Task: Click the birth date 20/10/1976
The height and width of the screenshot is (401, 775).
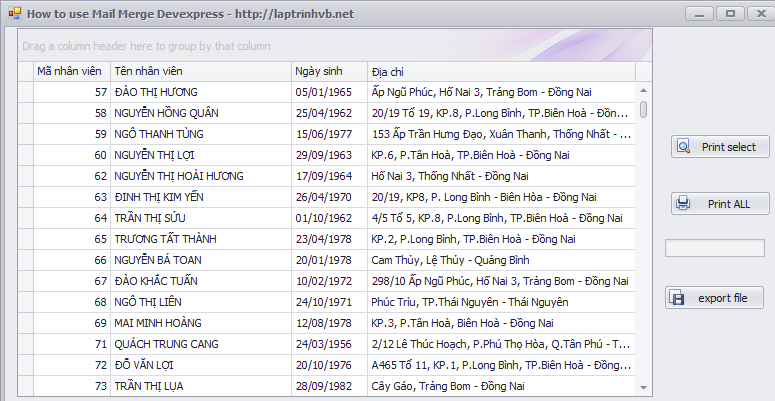Action: pos(330,365)
